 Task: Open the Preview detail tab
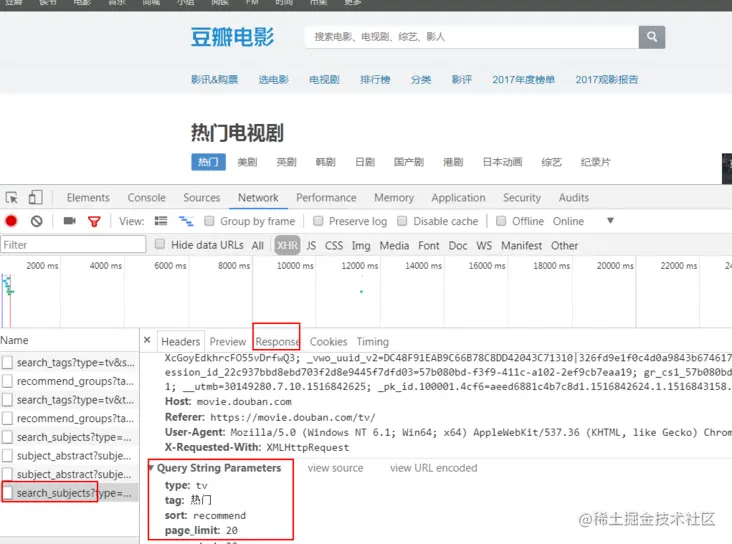pyautogui.click(x=228, y=342)
